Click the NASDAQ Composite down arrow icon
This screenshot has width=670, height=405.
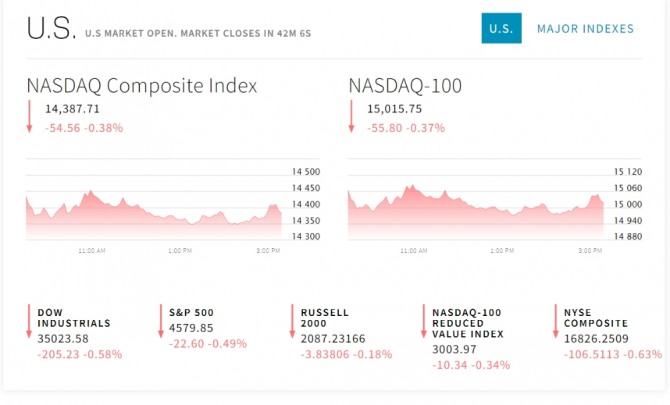tap(30, 117)
